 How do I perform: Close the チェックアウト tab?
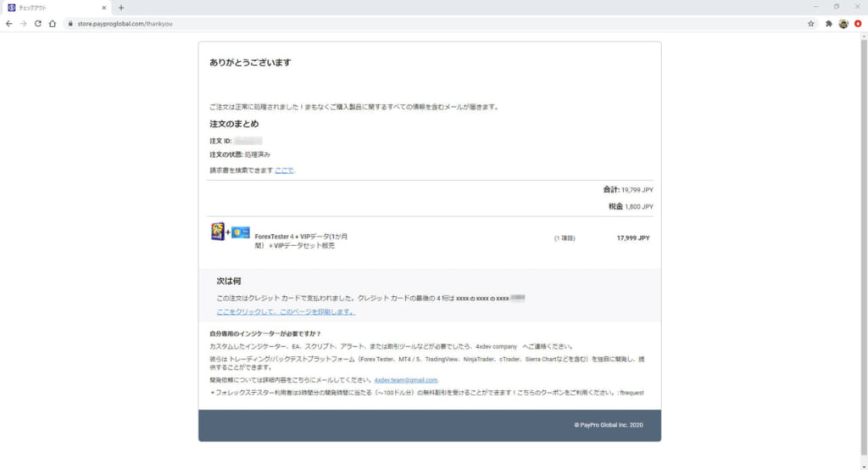click(103, 8)
